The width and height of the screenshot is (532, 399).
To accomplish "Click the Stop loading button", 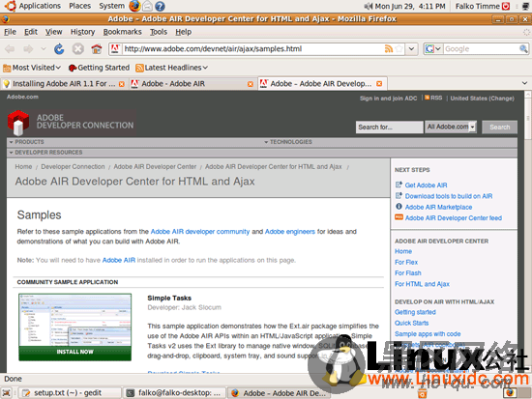I will point(78,49).
